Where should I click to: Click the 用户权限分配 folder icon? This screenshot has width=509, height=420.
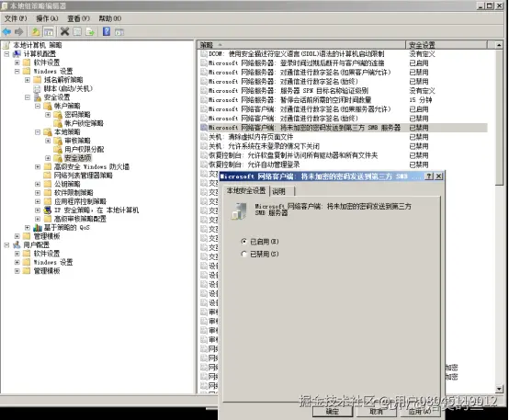pyautogui.click(x=58, y=149)
